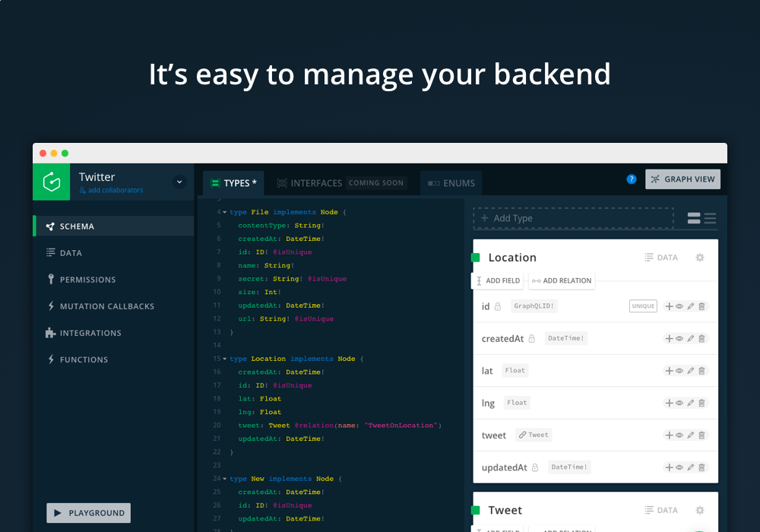Select the Types tab
The height and width of the screenshot is (532, 760).
tap(233, 183)
